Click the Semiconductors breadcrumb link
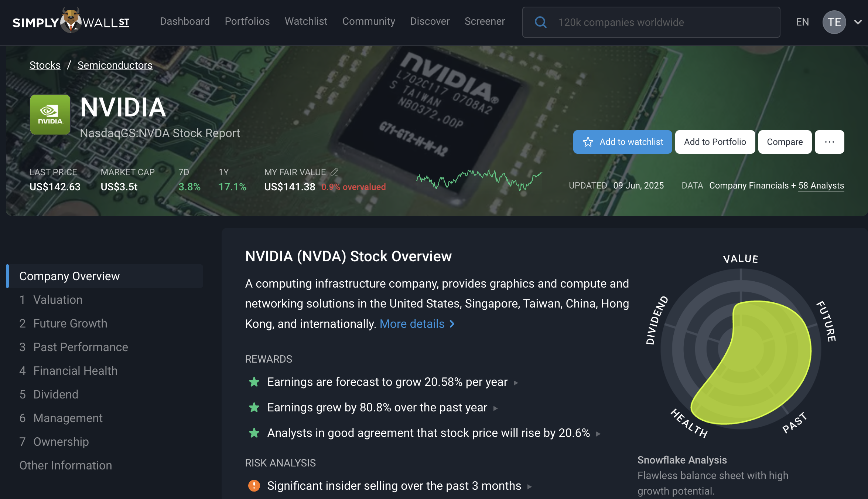Image resolution: width=868 pixels, height=499 pixels. (115, 65)
